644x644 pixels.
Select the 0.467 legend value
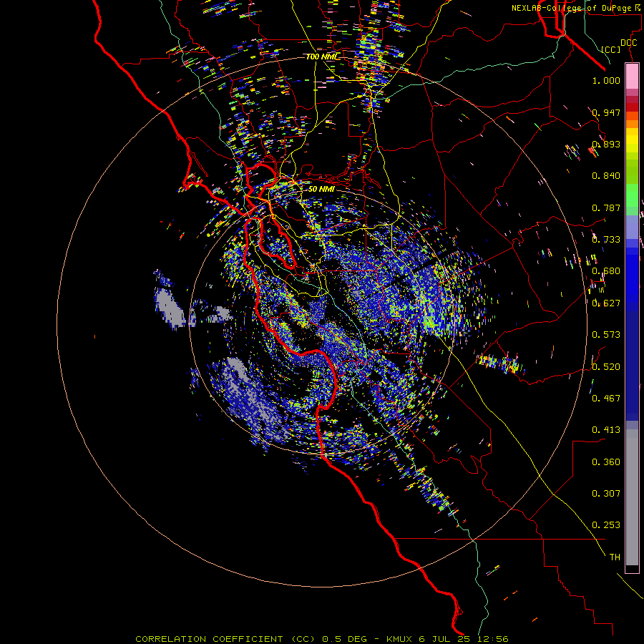(x=606, y=399)
